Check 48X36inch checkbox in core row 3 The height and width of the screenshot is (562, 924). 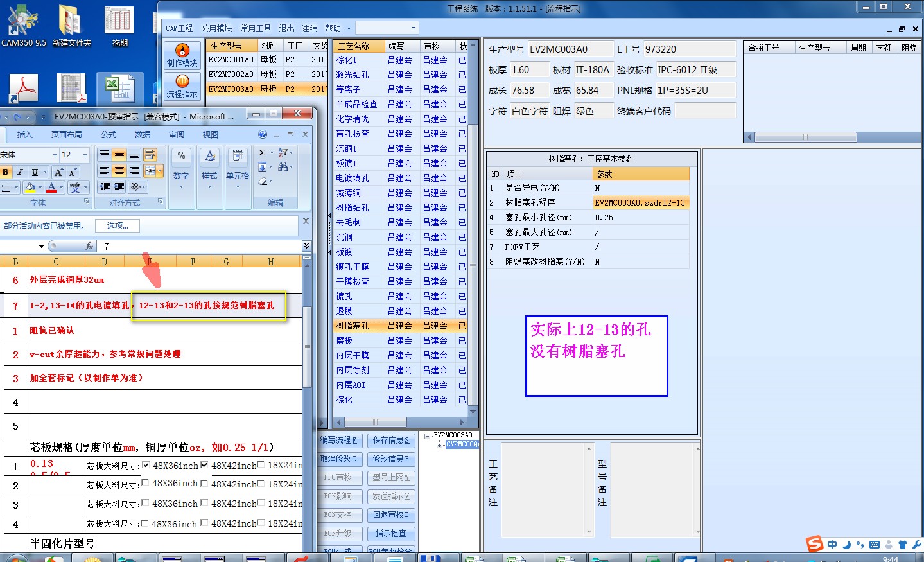click(x=145, y=503)
